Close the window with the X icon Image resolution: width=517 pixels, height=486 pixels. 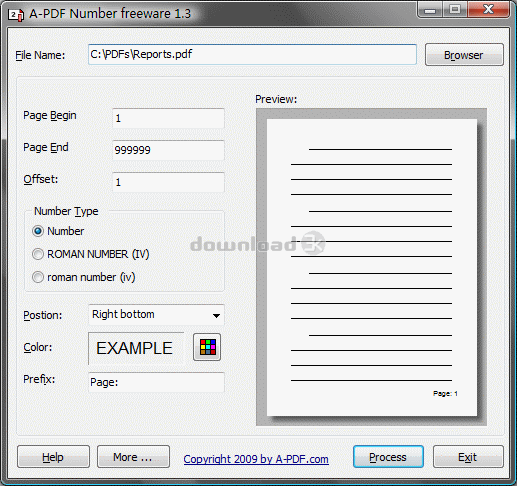[489, 10]
